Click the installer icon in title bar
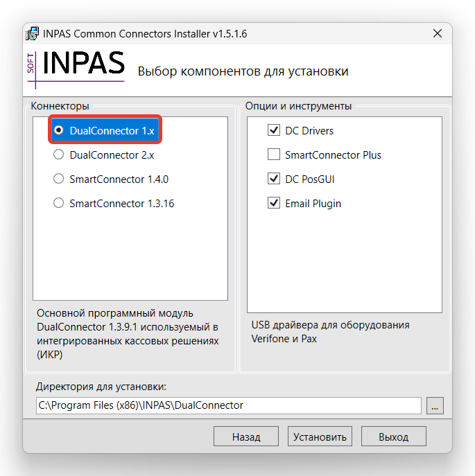This screenshot has width=475, height=476. [x=33, y=33]
